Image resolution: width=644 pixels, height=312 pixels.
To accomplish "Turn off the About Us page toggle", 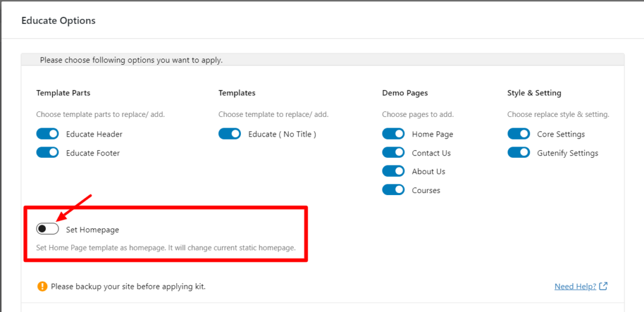I will coord(394,171).
